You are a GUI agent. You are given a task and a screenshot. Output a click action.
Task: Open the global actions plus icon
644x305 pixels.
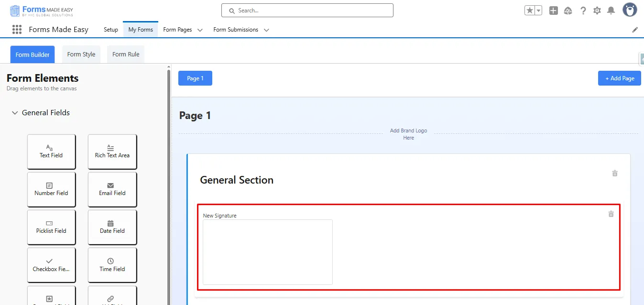[x=553, y=11]
